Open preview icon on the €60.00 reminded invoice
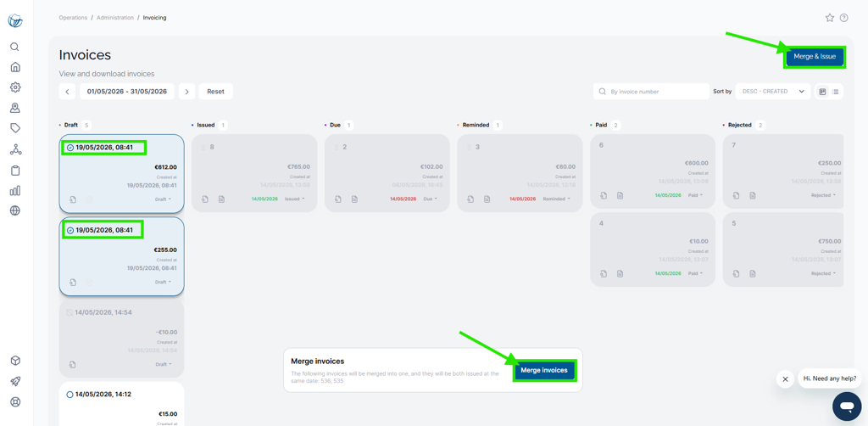This screenshot has width=868, height=426. (470, 199)
